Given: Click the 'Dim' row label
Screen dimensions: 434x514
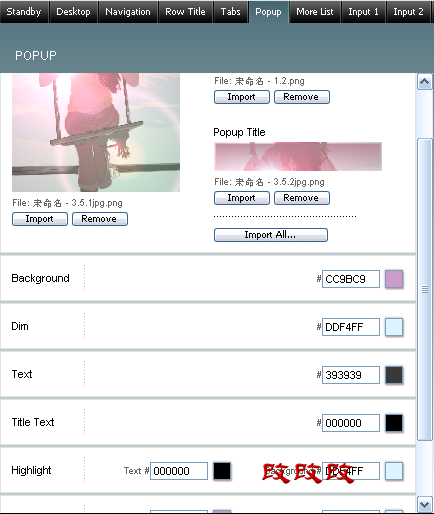Looking at the screenshot, I should coord(20,326).
